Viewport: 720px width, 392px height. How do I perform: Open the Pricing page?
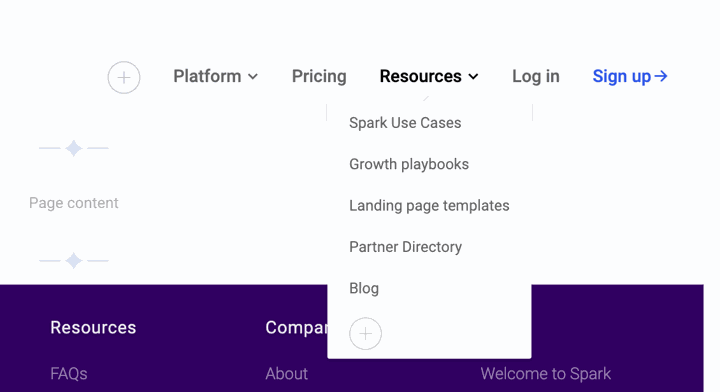319,76
